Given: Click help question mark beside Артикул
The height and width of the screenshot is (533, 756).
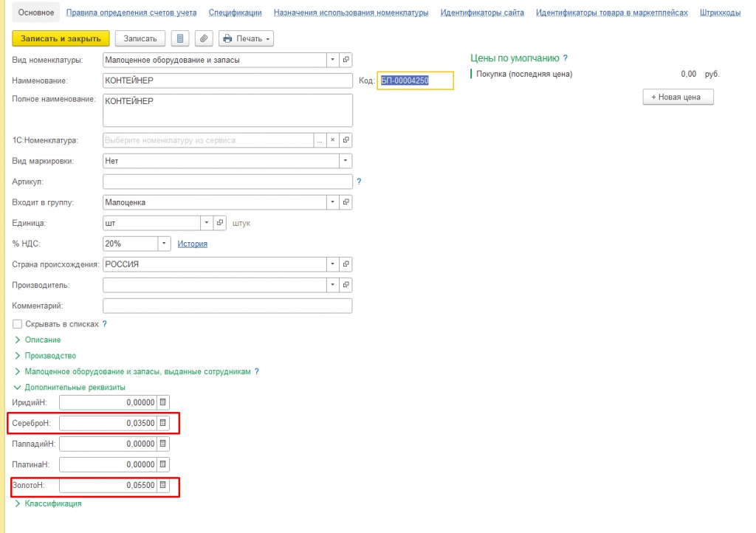Looking at the screenshot, I should [360, 181].
